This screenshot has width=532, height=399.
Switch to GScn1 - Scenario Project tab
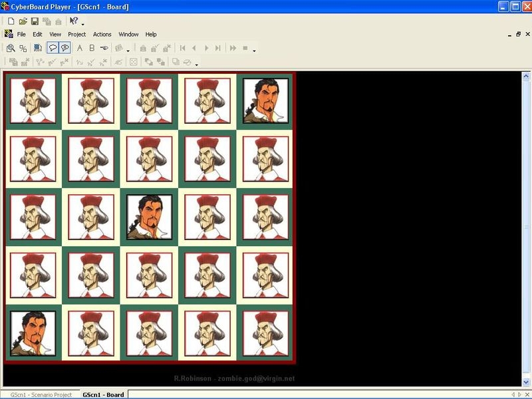[x=41, y=394]
